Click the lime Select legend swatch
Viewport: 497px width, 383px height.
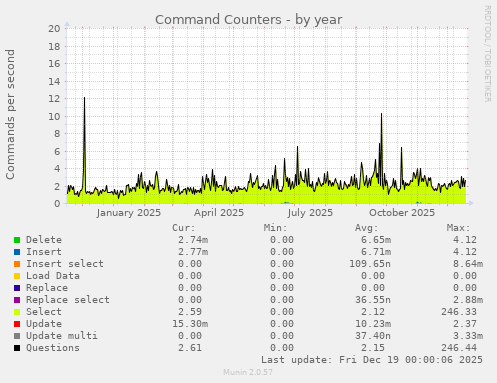17,312
